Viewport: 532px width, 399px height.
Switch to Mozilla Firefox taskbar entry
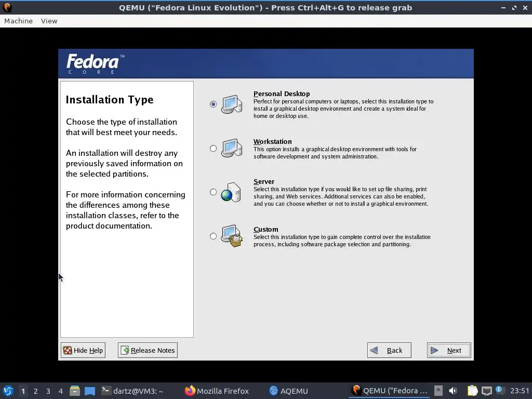217,391
